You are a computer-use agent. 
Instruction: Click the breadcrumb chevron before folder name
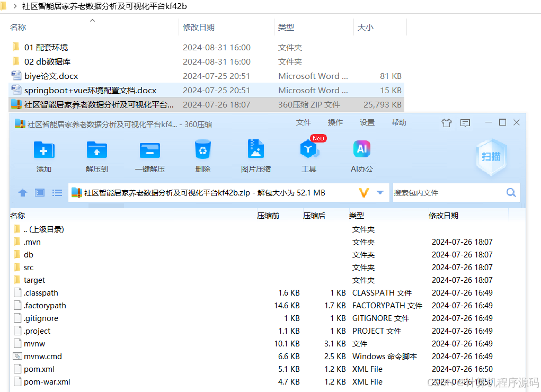click(15, 6)
